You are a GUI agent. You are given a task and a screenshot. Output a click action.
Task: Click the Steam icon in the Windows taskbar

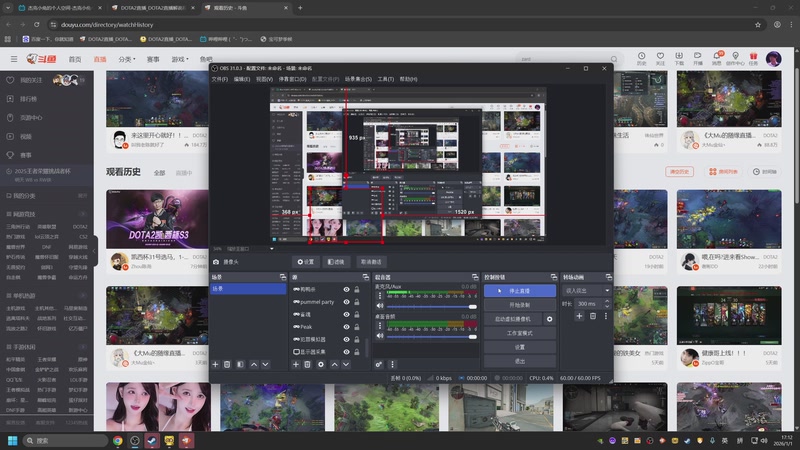(x=152, y=440)
